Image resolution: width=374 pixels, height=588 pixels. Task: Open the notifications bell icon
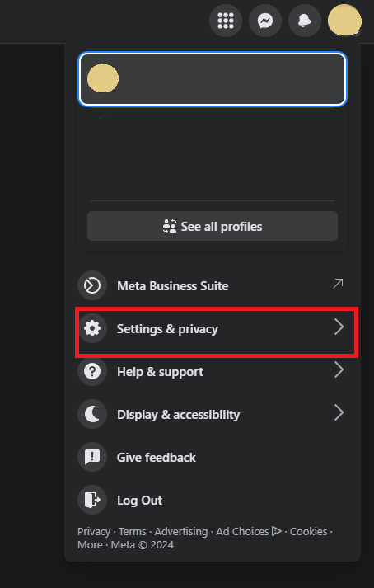[x=305, y=21]
